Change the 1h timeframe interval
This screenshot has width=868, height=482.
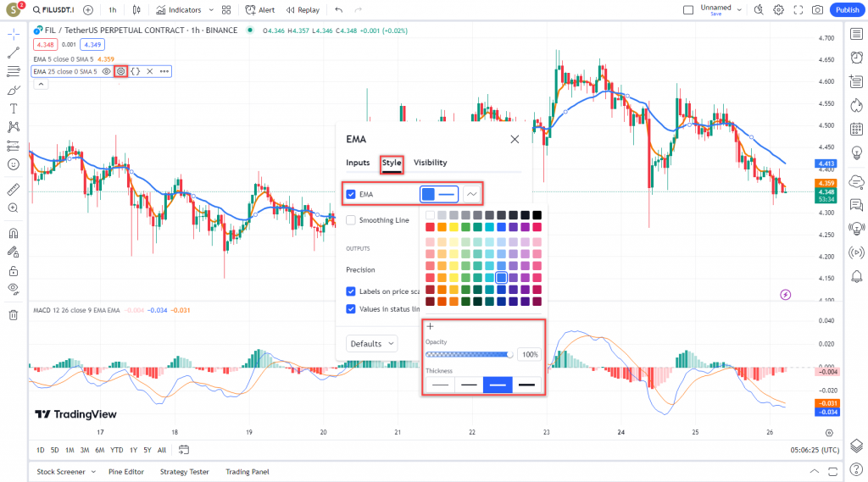click(x=113, y=10)
